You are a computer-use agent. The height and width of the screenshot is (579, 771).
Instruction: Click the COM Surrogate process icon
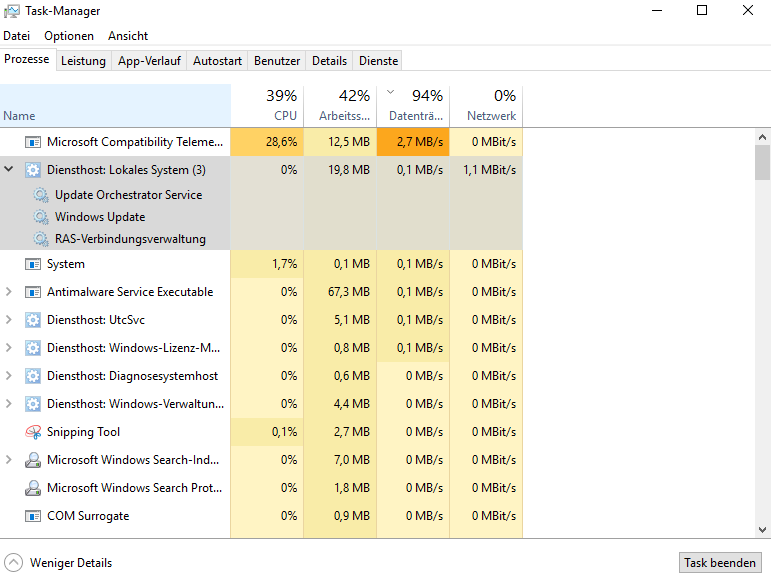(33, 517)
